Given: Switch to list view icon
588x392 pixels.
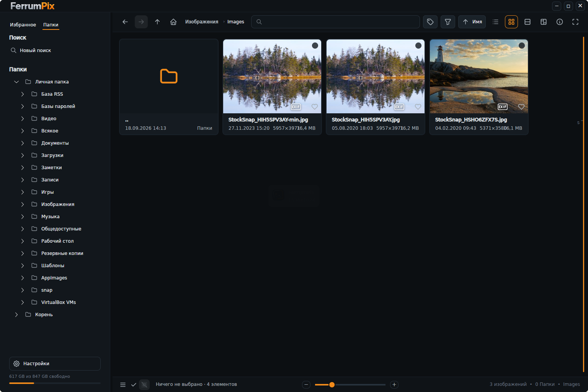Looking at the screenshot, I should pos(495,22).
